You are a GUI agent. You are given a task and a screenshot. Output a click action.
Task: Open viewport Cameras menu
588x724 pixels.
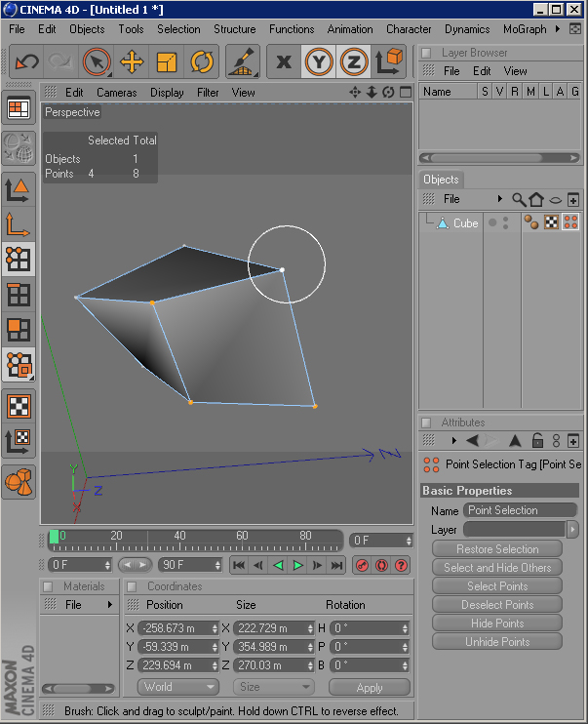pyautogui.click(x=117, y=93)
